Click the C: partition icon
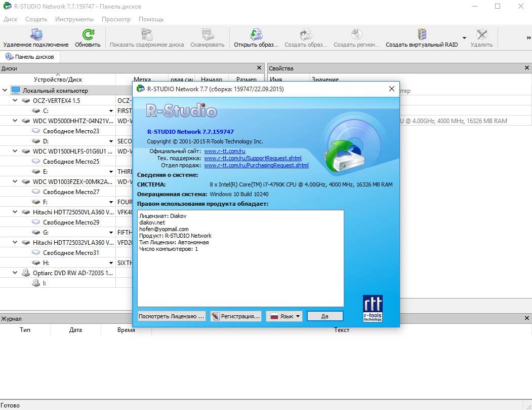The image size is (532, 410). pyautogui.click(x=36, y=111)
